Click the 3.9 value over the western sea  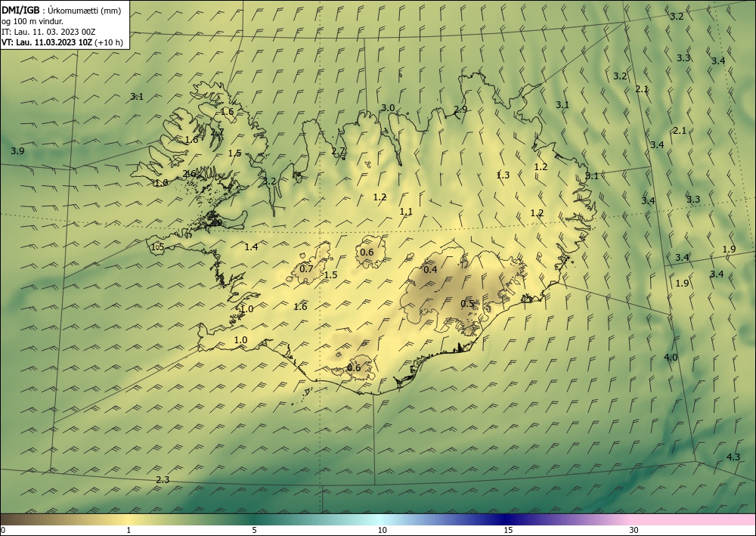[17, 151]
